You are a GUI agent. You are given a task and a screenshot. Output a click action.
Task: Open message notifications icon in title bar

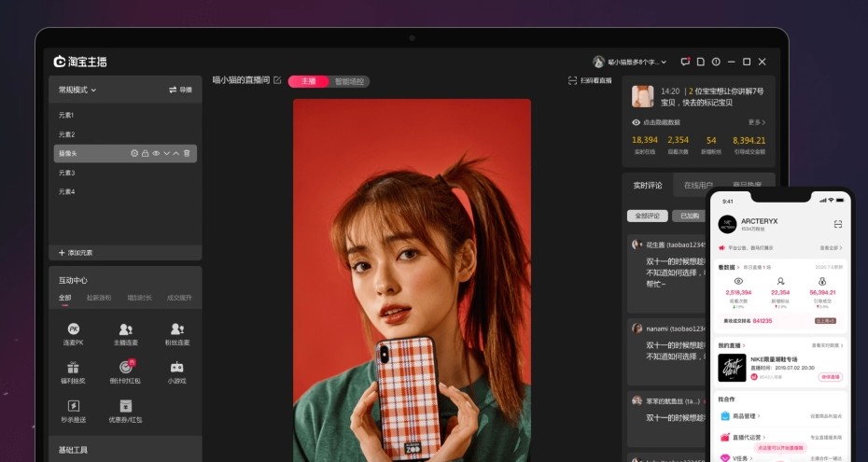coord(685,62)
